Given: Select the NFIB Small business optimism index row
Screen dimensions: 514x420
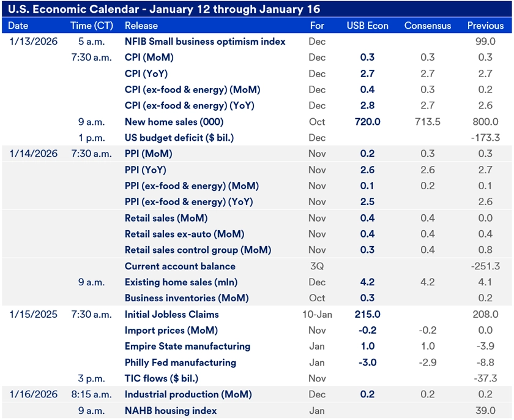Looking at the screenshot, I should click(204, 42).
